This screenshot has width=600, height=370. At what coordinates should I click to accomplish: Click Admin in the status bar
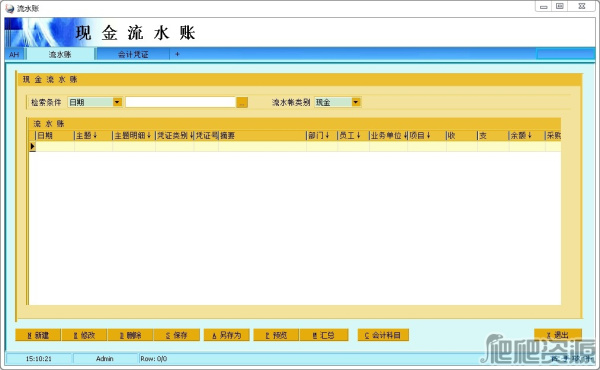point(104,359)
